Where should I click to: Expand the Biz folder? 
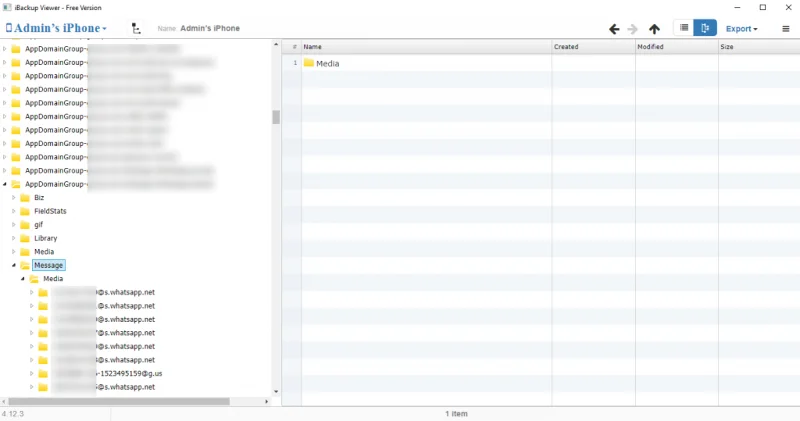coord(14,198)
